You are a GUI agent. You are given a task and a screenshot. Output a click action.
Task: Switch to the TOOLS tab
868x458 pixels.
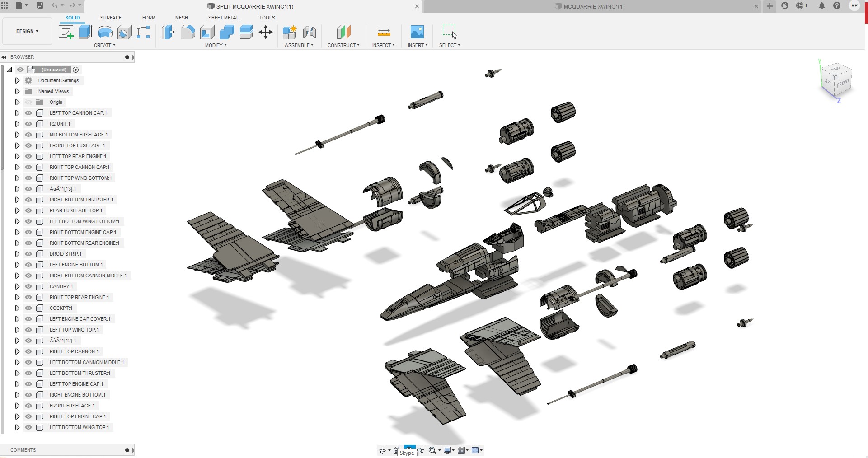pyautogui.click(x=267, y=18)
